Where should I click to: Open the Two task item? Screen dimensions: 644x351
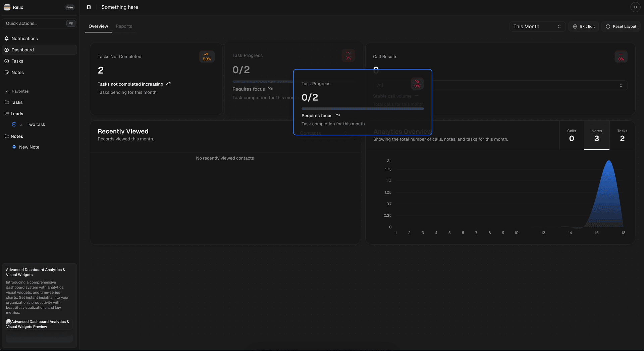(36, 124)
